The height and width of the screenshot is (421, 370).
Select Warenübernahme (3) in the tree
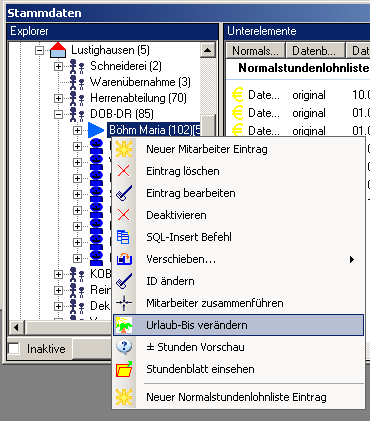pyautogui.click(x=140, y=82)
